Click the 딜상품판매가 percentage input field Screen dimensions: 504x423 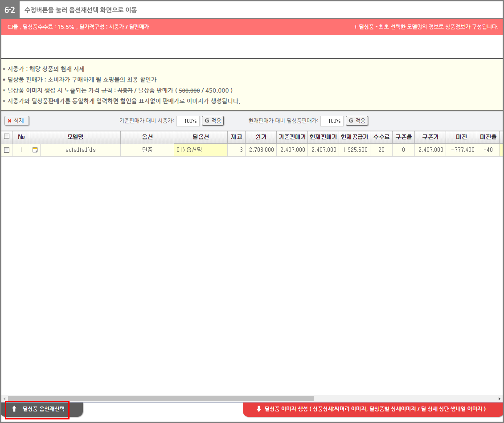coord(332,121)
